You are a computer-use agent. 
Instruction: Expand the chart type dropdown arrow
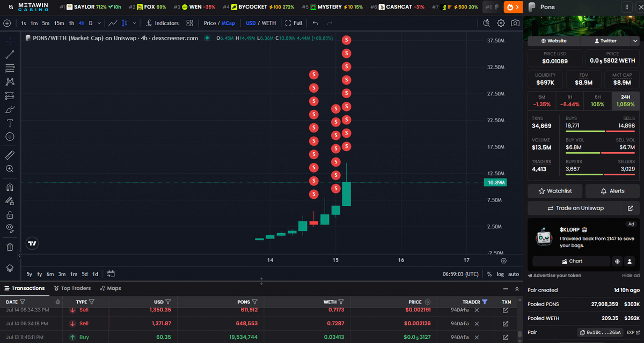[134, 23]
